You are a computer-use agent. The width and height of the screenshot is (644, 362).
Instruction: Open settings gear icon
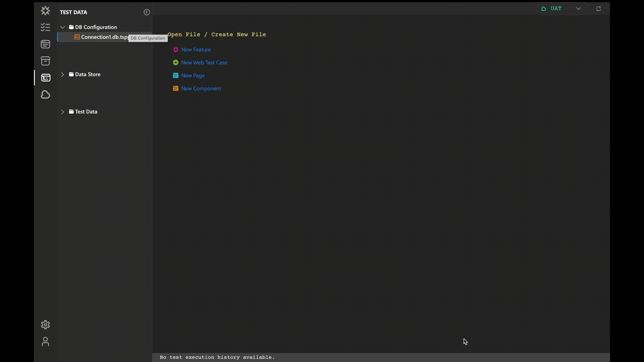45,324
